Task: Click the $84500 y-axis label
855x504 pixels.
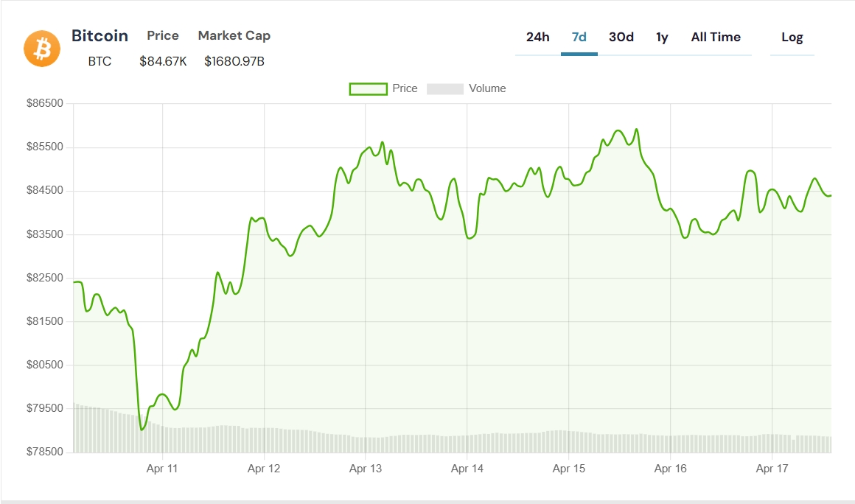Action: click(45, 190)
